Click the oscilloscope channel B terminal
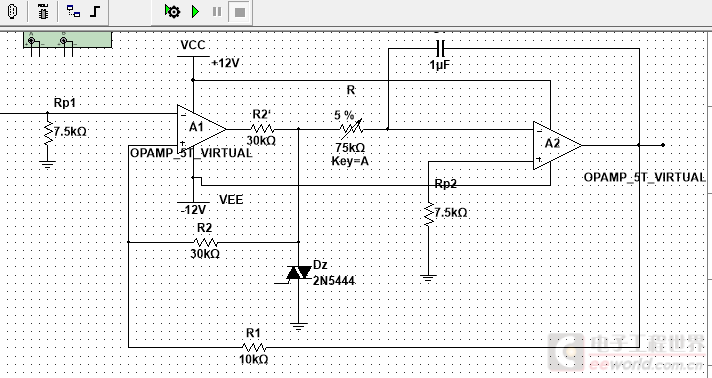Image resolution: width=712 pixels, height=378 pixels. (x=64, y=41)
